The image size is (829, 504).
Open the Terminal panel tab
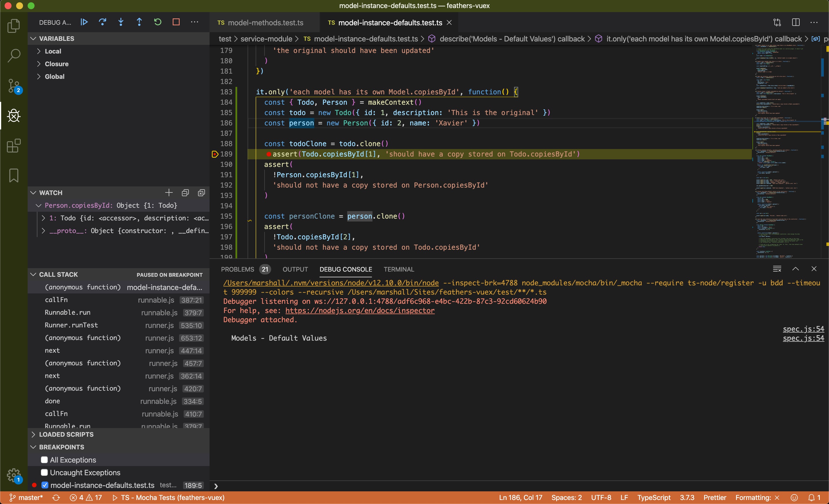pos(399,269)
